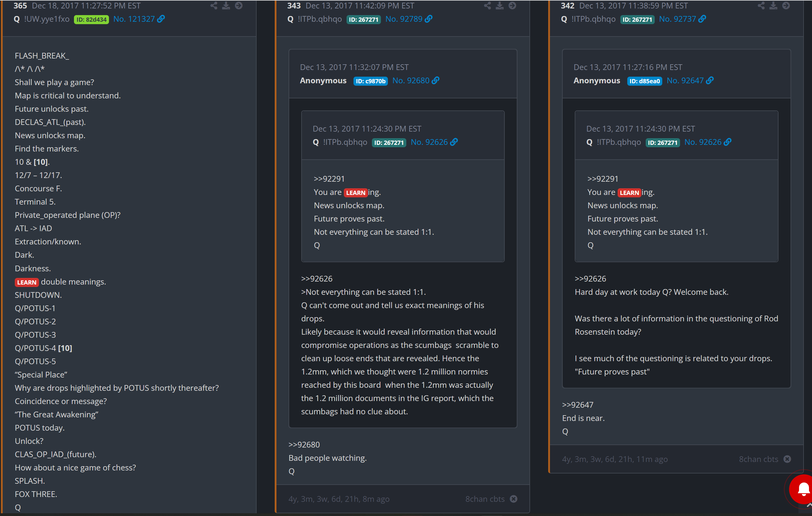Click ID: c9870b badge on Anonymous reply
The width and height of the screenshot is (812, 516).
pos(370,81)
